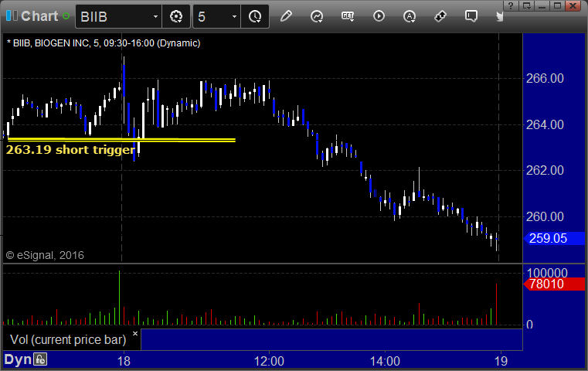Open the symbol settings gear menu
588x371 pixels.
[176, 16]
